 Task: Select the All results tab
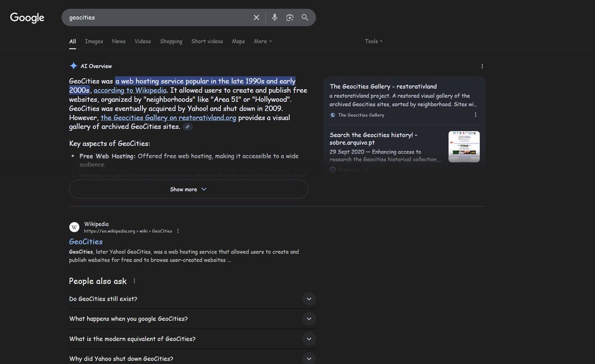click(72, 42)
